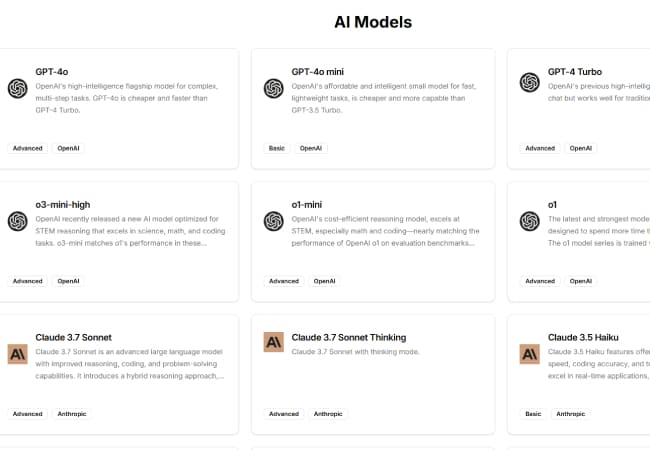The width and height of the screenshot is (650, 450).
Task: Click the Anthropic tag on Claude 3.7 Sonnet
Action: pos(72,413)
